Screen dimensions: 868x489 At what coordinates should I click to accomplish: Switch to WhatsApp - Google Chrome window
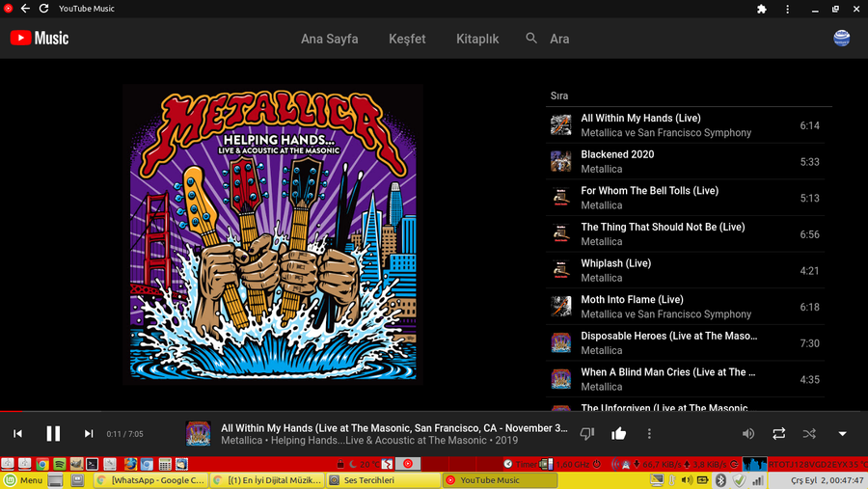click(150, 480)
